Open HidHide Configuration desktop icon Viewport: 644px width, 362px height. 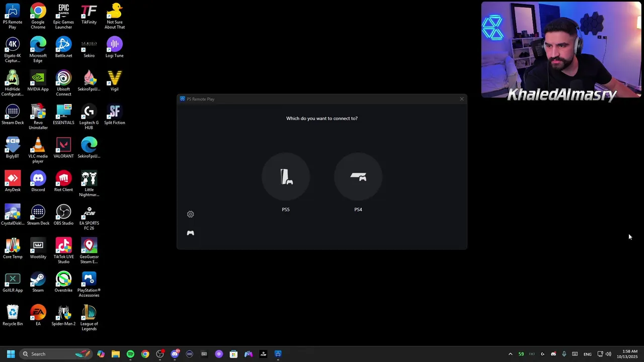click(13, 83)
